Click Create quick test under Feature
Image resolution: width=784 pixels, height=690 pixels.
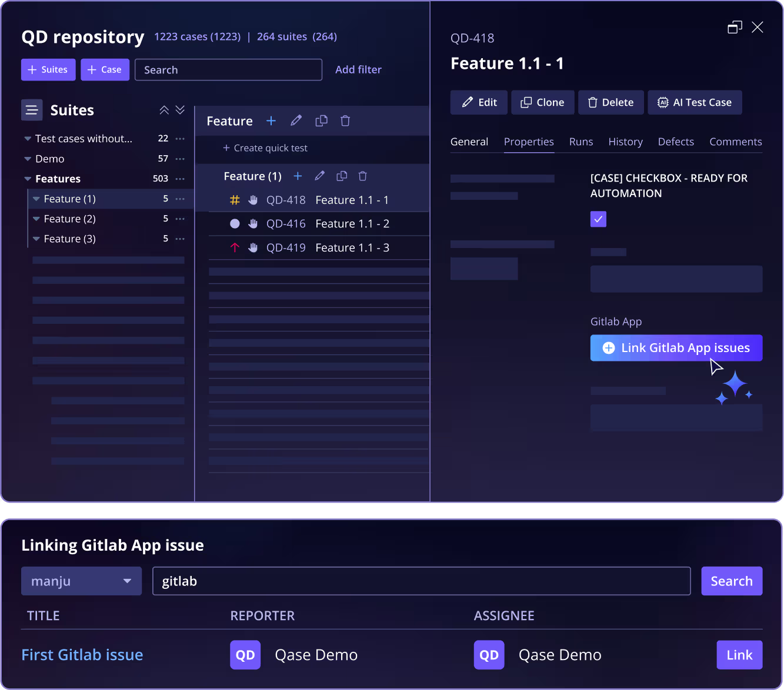[265, 148]
